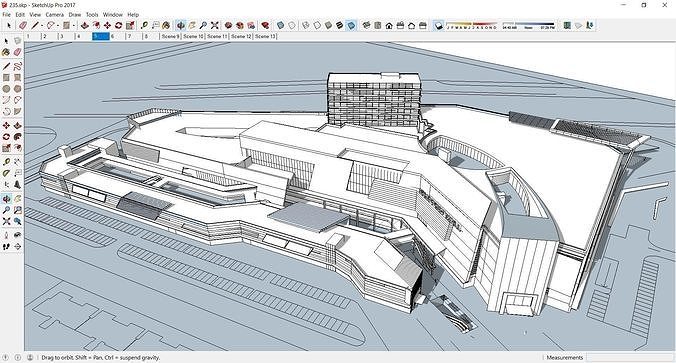This screenshot has width=676, height=363.
Task: Open the File menu
Action: [x=6, y=15]
